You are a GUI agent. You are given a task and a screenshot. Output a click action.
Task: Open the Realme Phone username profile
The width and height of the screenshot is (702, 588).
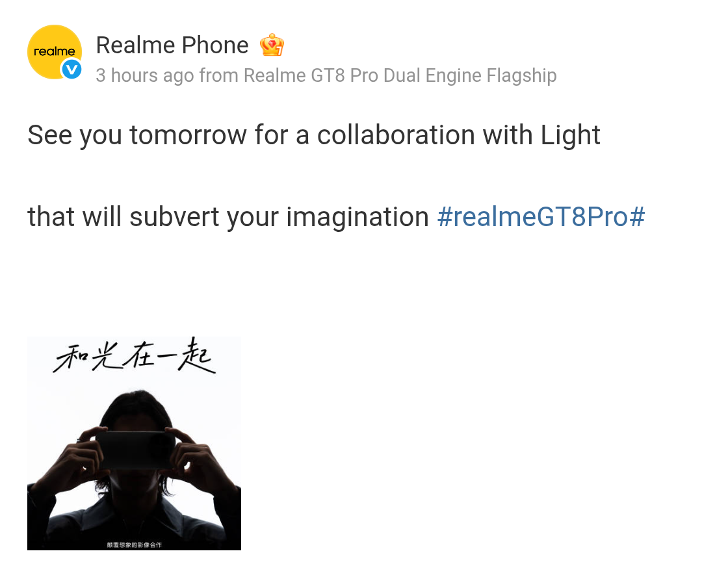[172, 45]
